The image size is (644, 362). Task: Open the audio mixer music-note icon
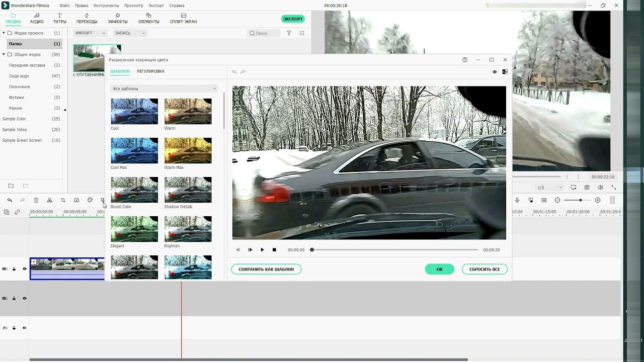coord(531,200)
